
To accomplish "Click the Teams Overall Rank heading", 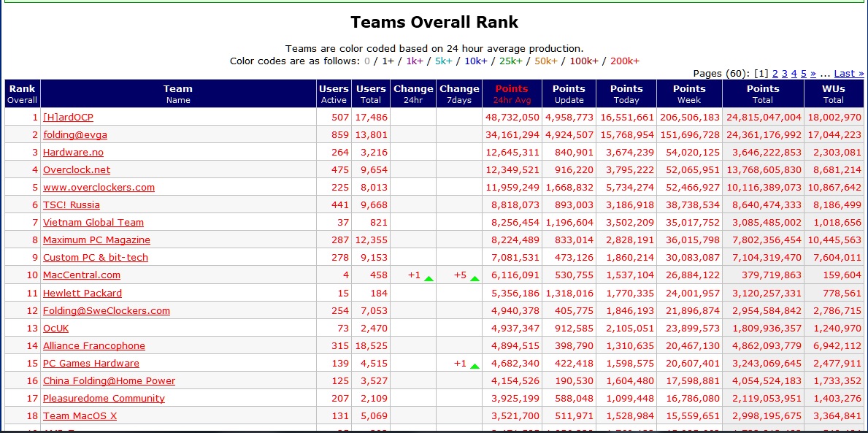I will click(x=434, y=22).
